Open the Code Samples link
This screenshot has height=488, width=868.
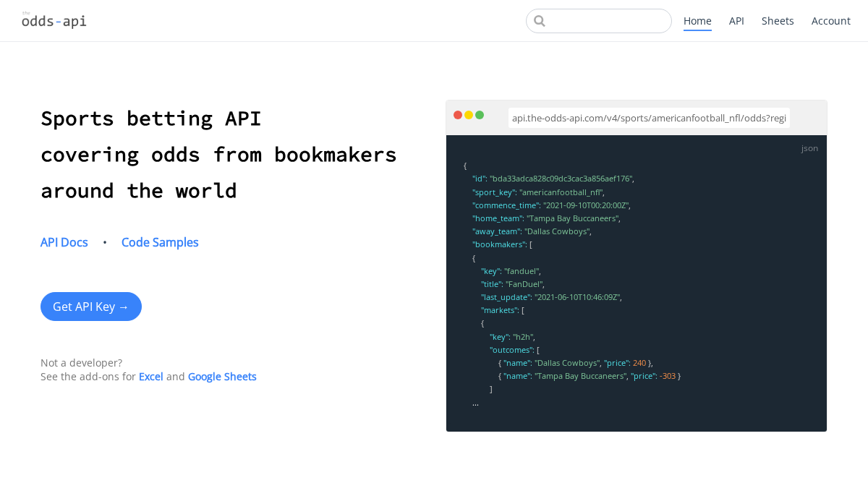pos(160,242)
